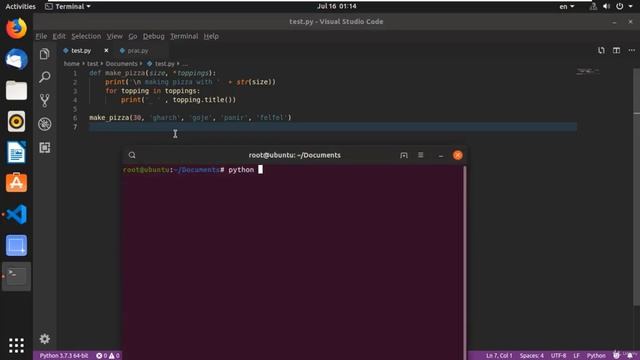Open the Explorer view in VS Code activity bar
This screenshot has width=640, height=360.
[44, 54]
